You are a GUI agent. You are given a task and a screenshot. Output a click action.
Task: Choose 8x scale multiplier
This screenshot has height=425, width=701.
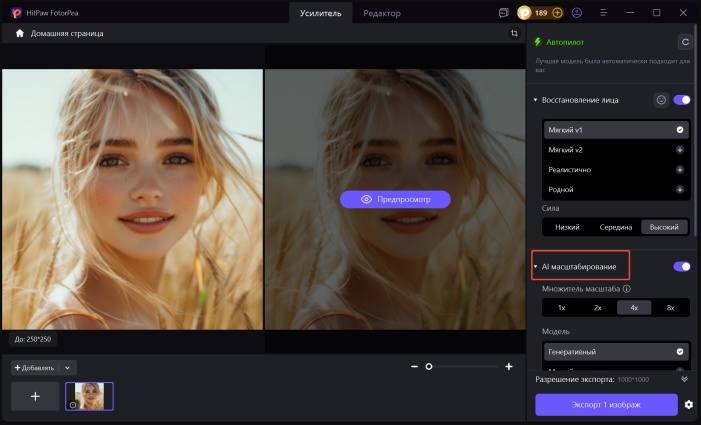click(x=670, y=307)
